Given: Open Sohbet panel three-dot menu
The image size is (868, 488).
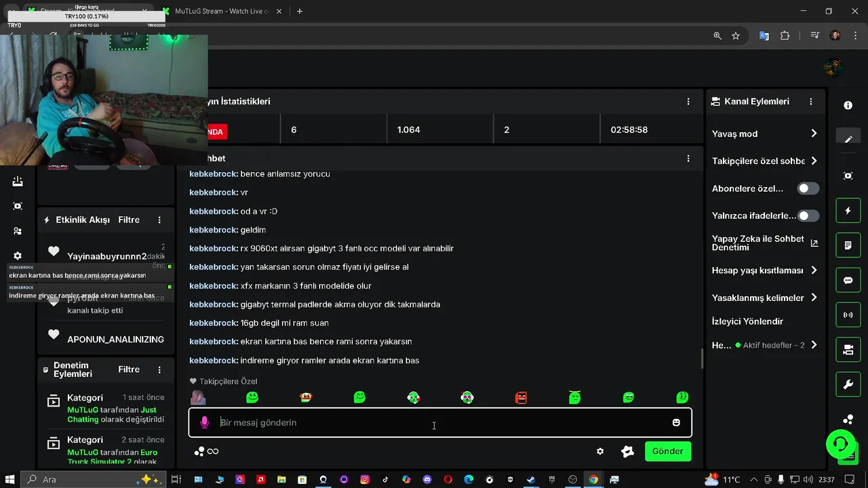Looking at the screenshot, I should pyautogui.click(x=688, y=159).
